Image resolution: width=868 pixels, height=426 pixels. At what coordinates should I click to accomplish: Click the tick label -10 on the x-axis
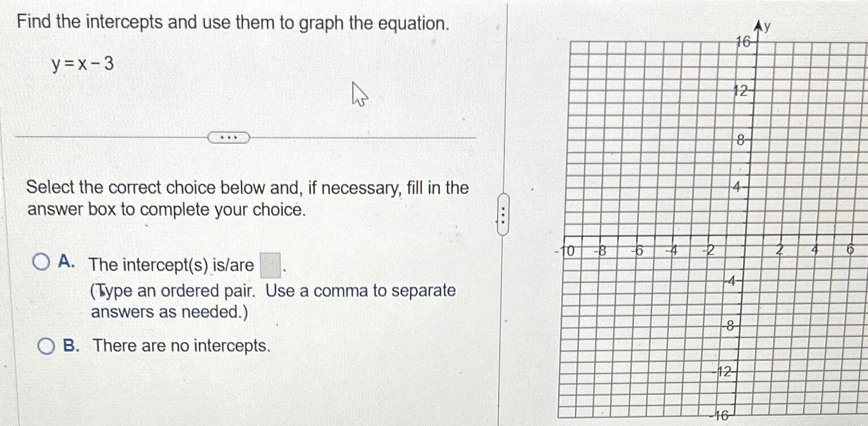565,251
